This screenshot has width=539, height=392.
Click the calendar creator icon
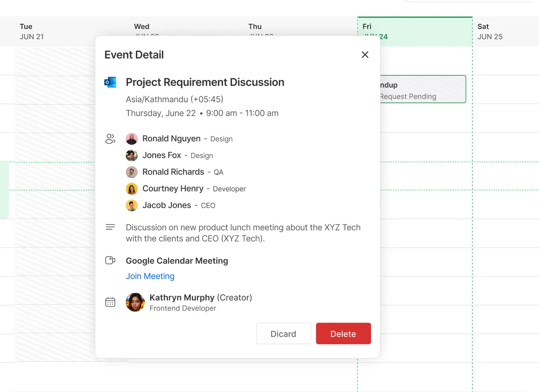coord(110,302)
